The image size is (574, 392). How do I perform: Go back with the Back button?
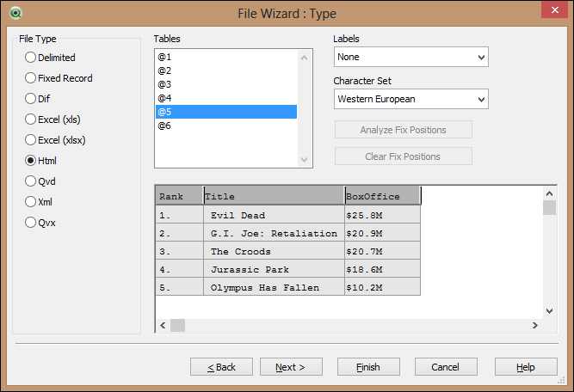[221, 367]
